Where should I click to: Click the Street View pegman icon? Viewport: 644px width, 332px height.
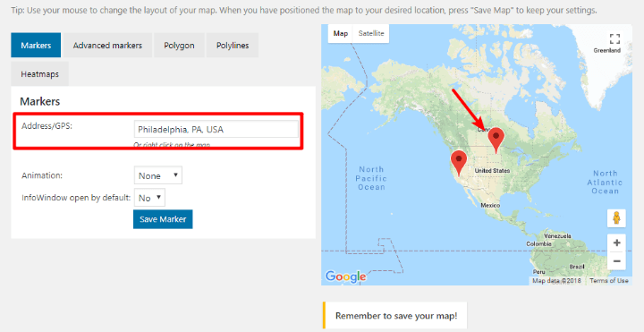click(616, 217)
